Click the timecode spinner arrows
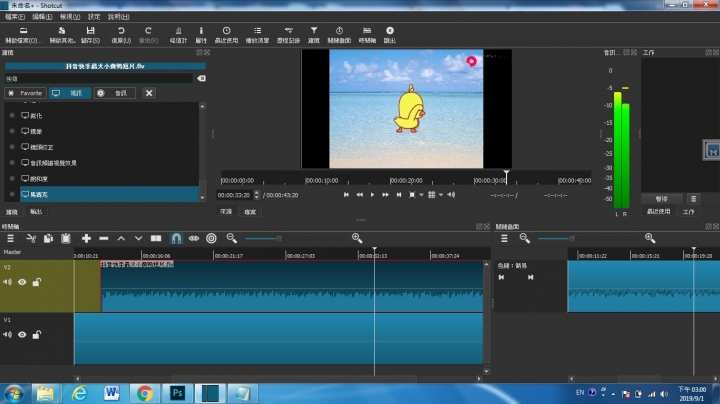720x404 pixels. pyautogui.click(x=256, y=195)
